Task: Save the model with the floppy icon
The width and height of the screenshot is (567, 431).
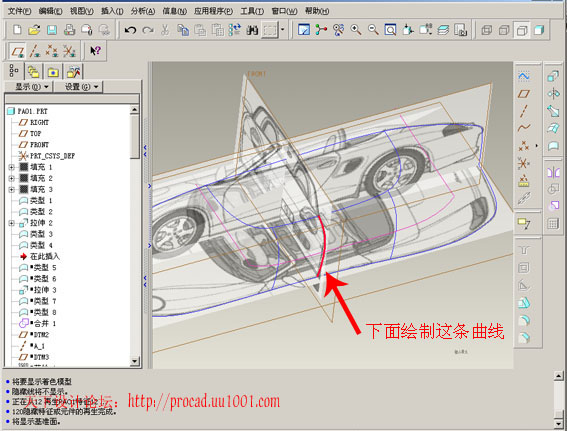Action: (x=52, y=29)
